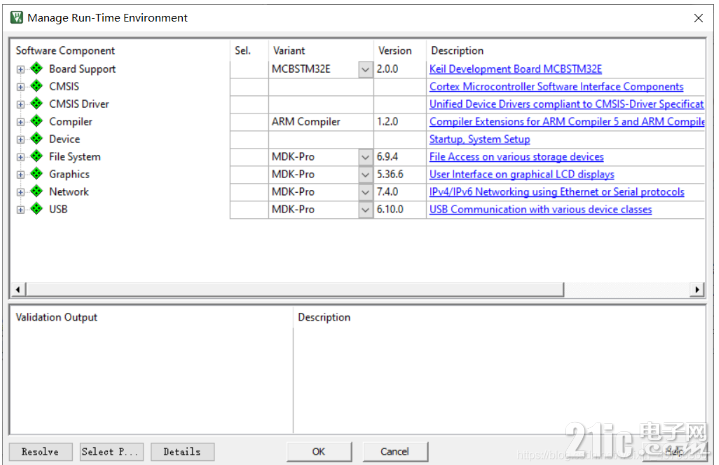Image resolution: width=719 pixels, height=465 pixels.
Task: Open the MCBSTM32E variant dropdown
Action: (365, 70)
